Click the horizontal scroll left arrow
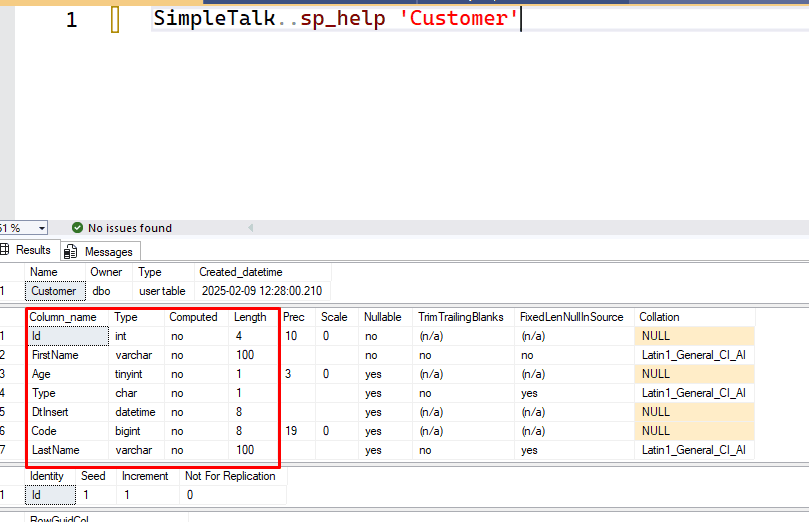 [251, 227]
